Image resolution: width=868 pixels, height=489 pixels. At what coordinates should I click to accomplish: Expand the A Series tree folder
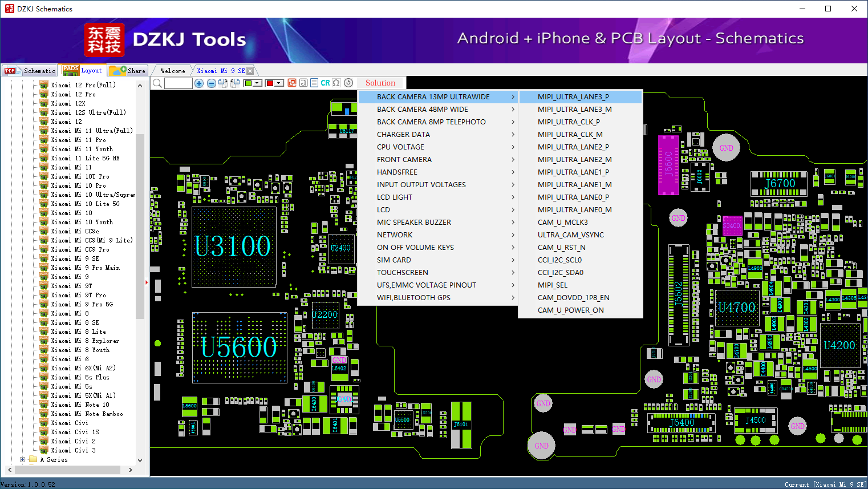pyautogui.click(x=22, y=459)
